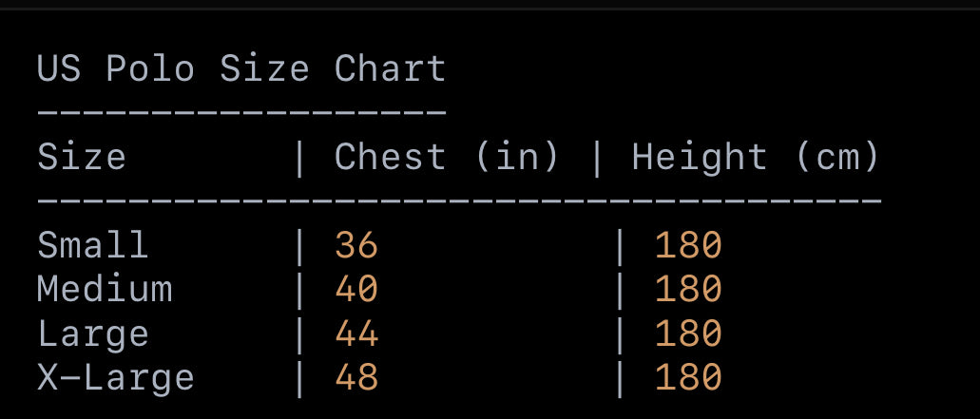This screenshot has width=980, height=419.
Task: Click height value 180 in the X-Large row
Action: pos(688,377)
